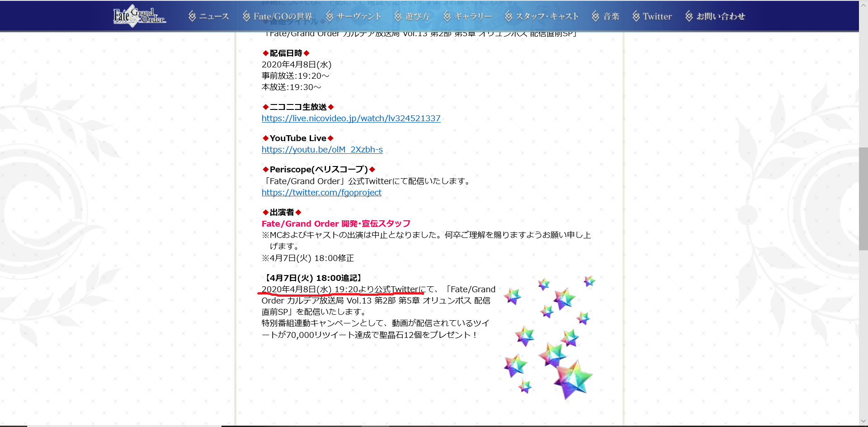The height and width of the screenshot is (427, 868).
Task: Click the diamond icon beside お問い合わせ
Action: (689, 16)
